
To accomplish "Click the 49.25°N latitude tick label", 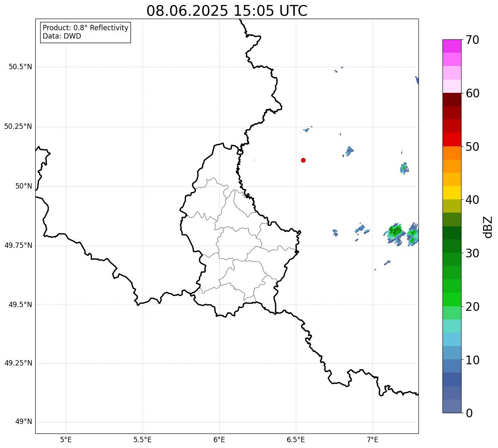I will [18, 363].
